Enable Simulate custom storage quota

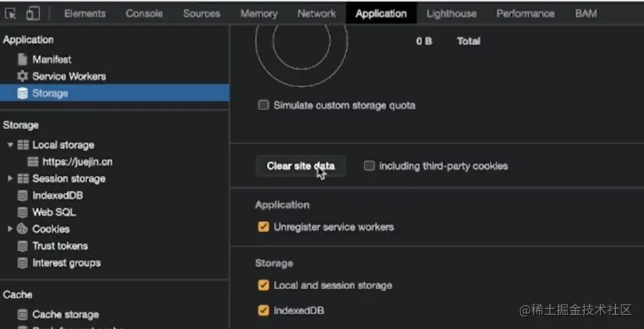[x=263, y=105]
